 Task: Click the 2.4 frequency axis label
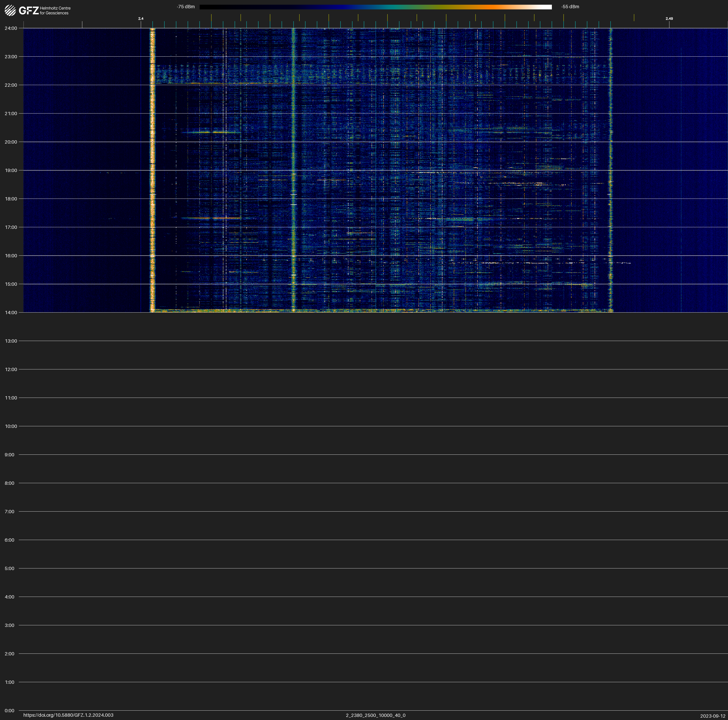[x=140, y=19]
